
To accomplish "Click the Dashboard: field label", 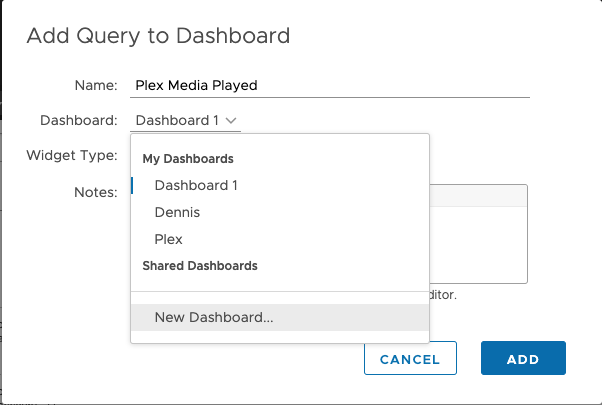I will coord(79,120).
